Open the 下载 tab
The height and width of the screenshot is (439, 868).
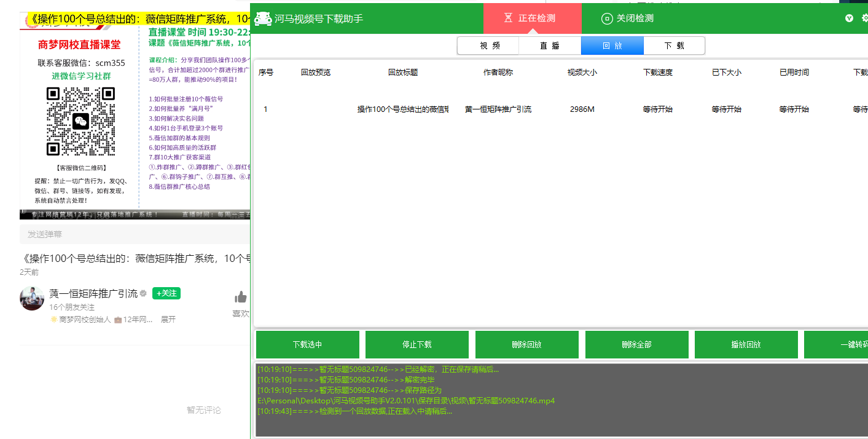(674, 45)
